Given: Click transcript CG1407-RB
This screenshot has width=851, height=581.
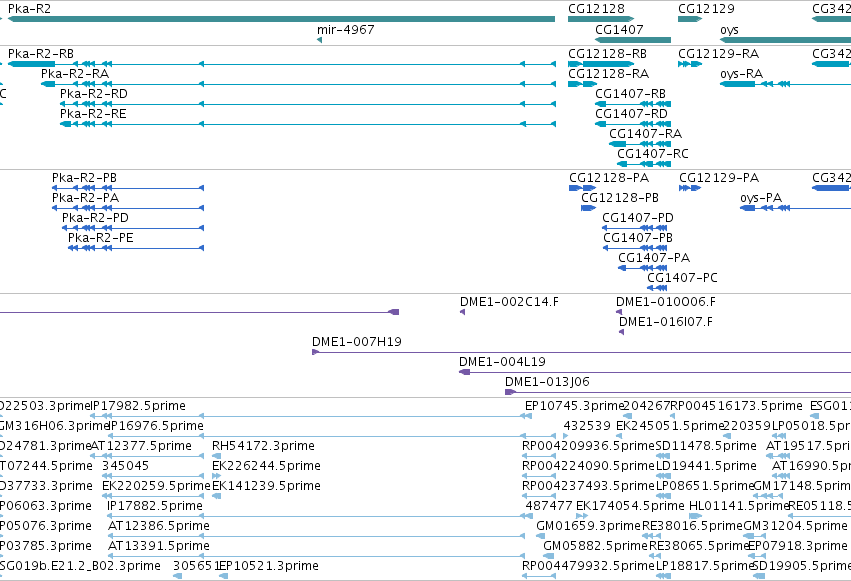Looking at the screenshot, I should coord(631,94).
